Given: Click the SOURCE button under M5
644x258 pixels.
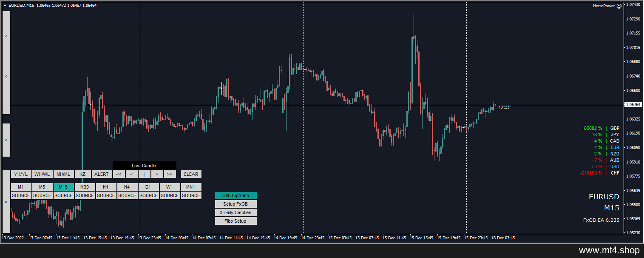Looking at the screenshot, I should tap(43, 195).
